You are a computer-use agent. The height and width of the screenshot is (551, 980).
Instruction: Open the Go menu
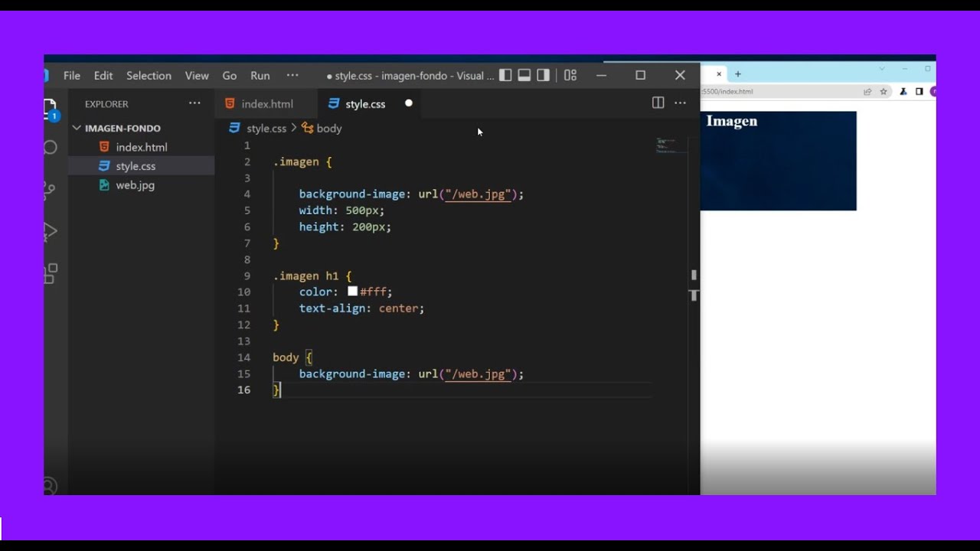tap(230, 76)
